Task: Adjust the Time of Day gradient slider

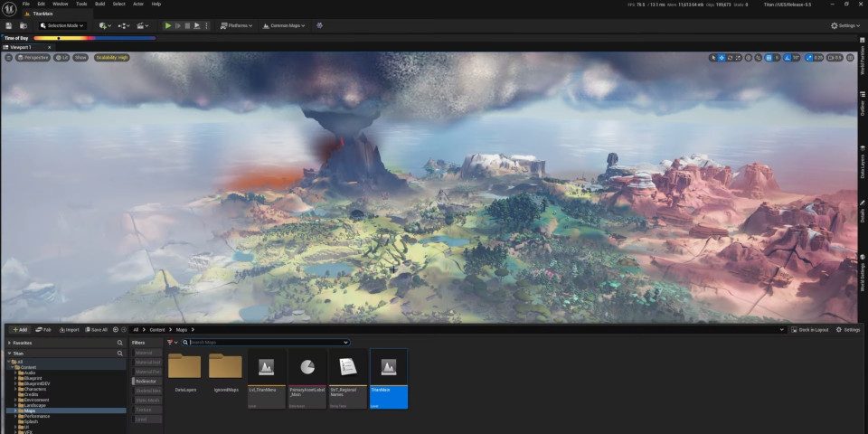Action: pyautogui.click(x=95, y=38)
